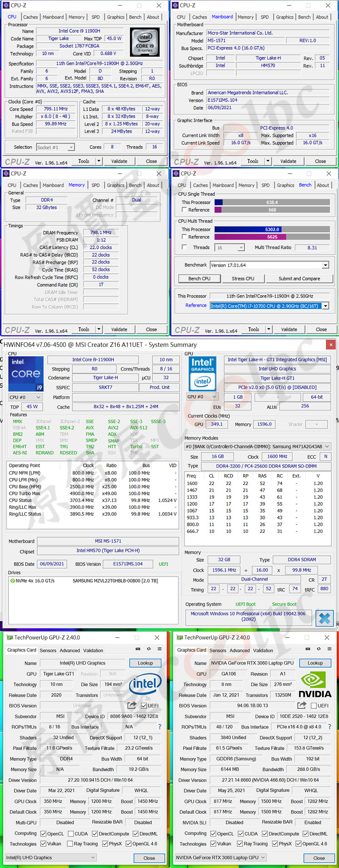This screenshot has height=868, width=339.
Task: Click Lookup button in NVIDIA GPU-Z
Action: pyautogui.click(x=315, y=663)
